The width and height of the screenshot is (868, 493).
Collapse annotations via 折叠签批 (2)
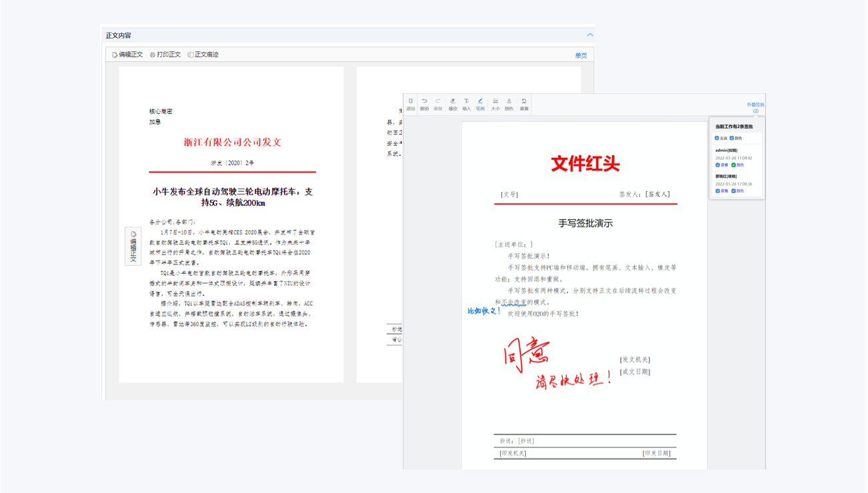pyautogui.click(x=755, y=107)
